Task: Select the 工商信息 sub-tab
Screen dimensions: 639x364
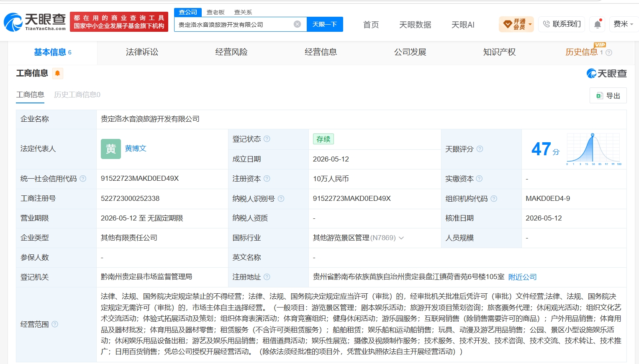Action: (x=30, y=95)
